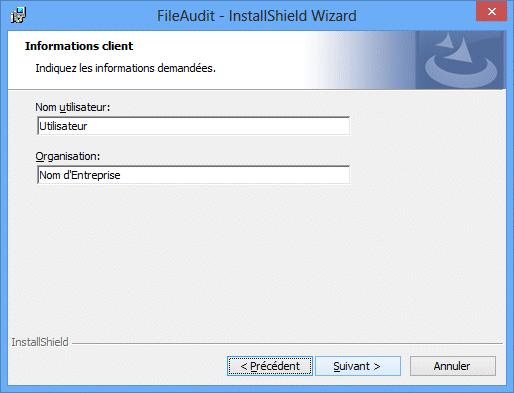Place the cursor after the 'Nom d'Entreprise' text

pyautogui.click(x=121, y=175)
